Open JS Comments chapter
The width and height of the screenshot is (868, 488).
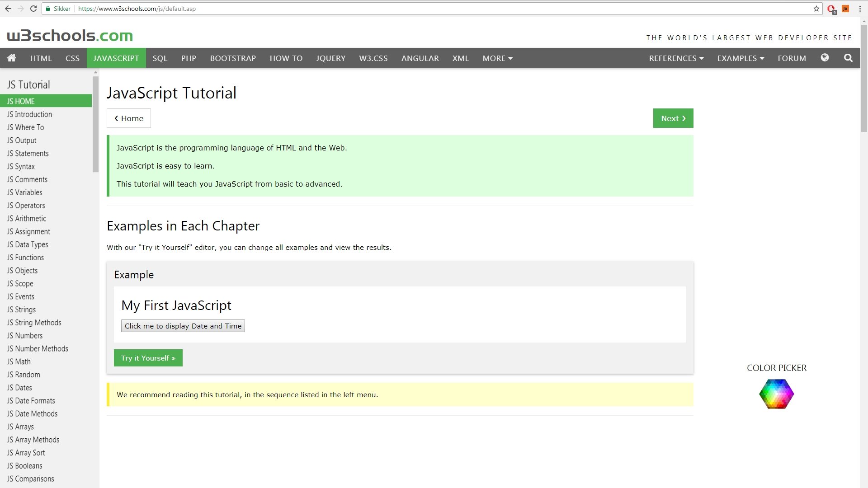click(x=46, y=179)
